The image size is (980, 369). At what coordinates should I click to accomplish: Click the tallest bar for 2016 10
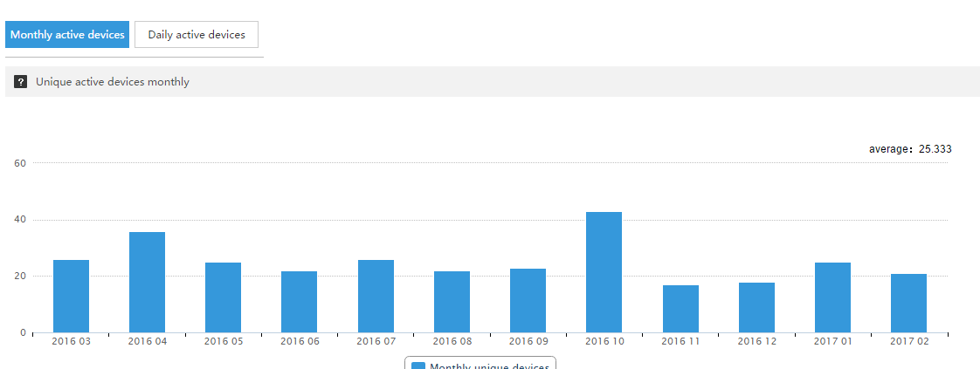click(604, 272)
